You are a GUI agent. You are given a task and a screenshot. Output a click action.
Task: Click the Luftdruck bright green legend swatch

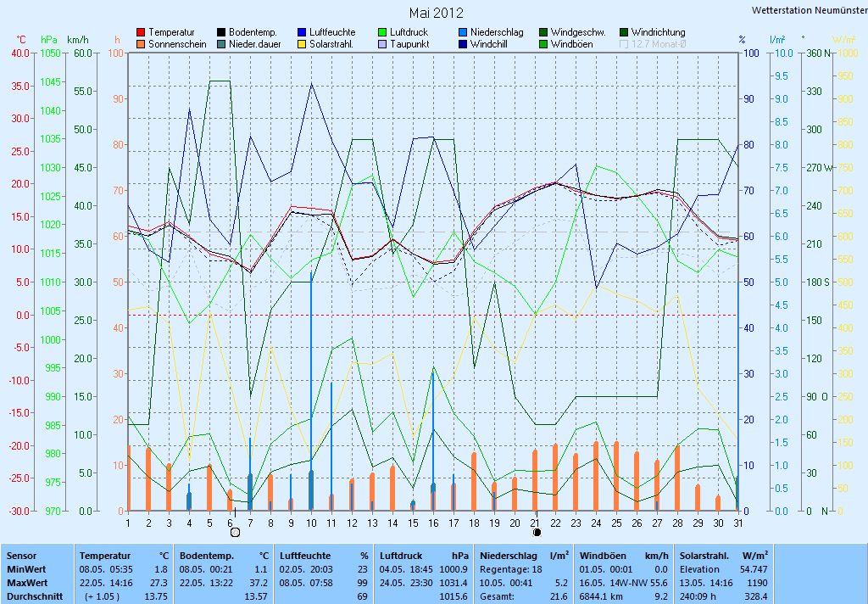point(383,32)
